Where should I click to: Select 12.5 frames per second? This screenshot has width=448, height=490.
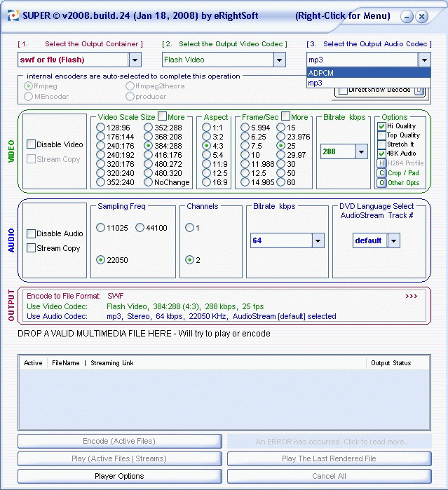(245, 173)
